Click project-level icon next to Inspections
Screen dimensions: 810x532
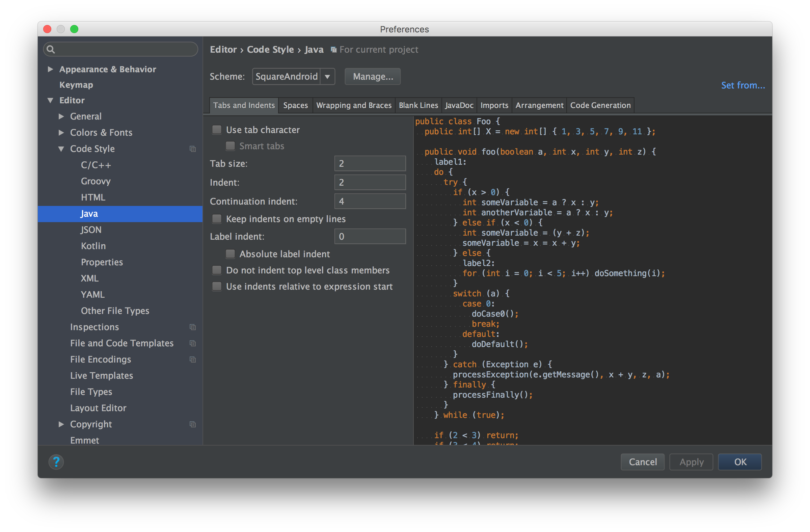coord(193,327)
